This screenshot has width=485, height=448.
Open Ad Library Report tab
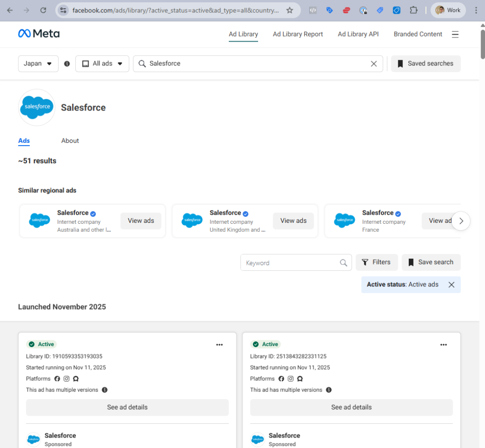pos(297,34)
